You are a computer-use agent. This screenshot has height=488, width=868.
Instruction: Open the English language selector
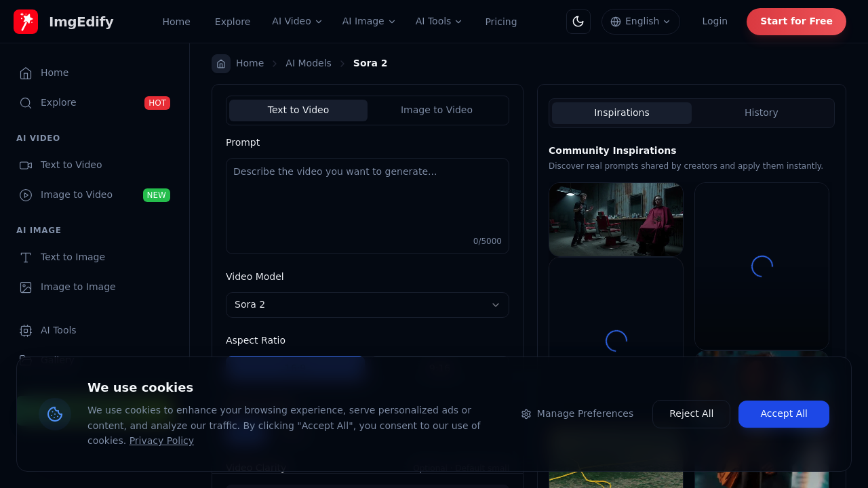tap(641, 22)
